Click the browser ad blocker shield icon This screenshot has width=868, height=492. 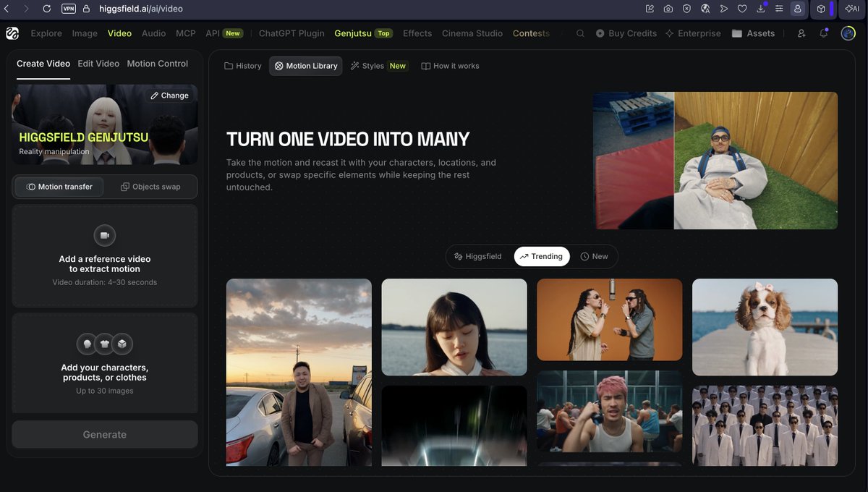(686, 9)
